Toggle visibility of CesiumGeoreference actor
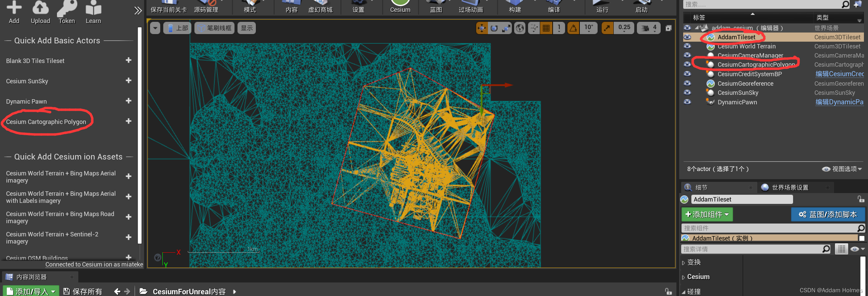The image size is (868, 296). coord(687,83)
